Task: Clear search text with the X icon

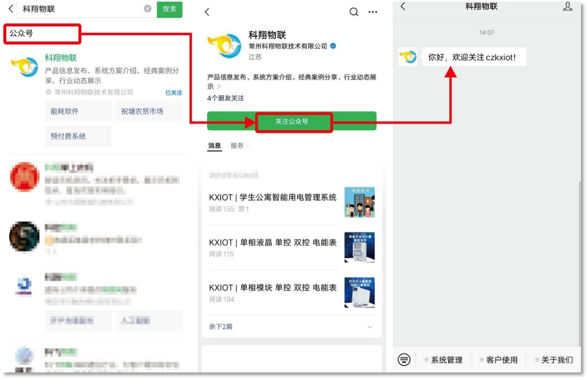Action: tap(148, 9)
